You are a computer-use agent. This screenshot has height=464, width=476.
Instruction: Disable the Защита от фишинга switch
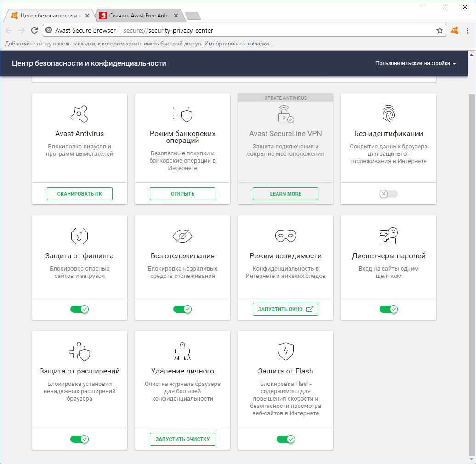click(x=79, y=309)
